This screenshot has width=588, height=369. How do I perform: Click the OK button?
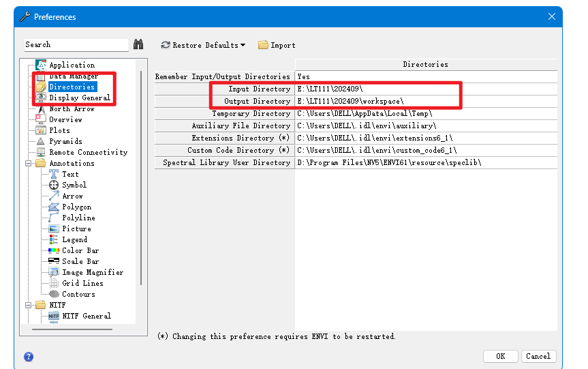coord(501,356)
